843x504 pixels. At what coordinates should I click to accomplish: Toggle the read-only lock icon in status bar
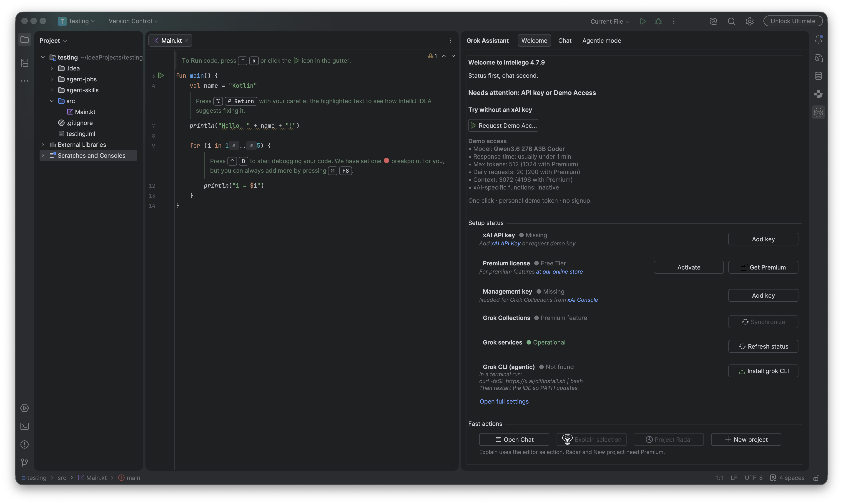[x=816, y=478]
